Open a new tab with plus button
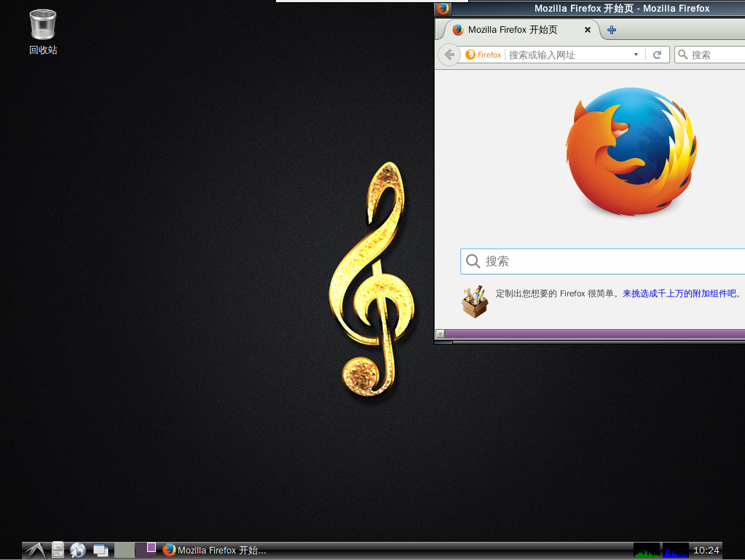The image size is (745, 560). click(x=612, y=30)
